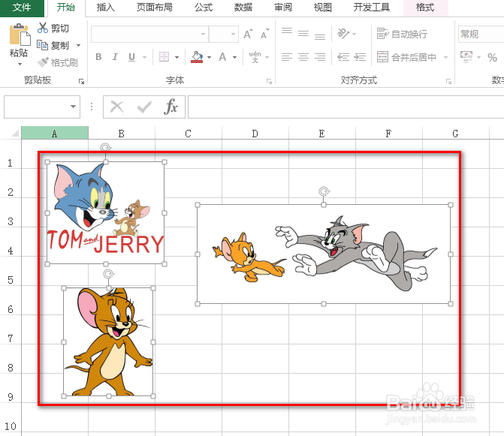504x436 pixels.
Task: Set top vertical alignment
Action: [287, 33]
